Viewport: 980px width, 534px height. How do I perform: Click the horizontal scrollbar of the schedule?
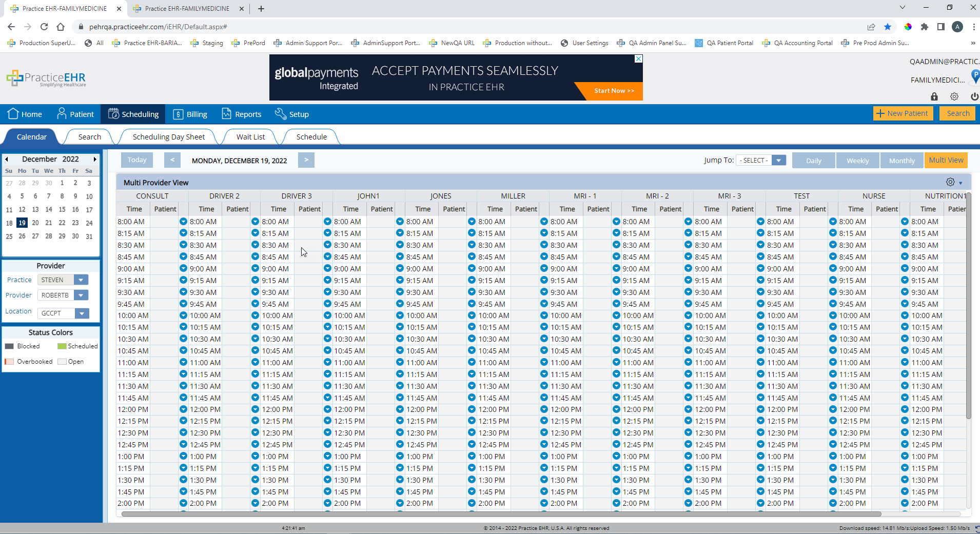click(x=501, y=513)
